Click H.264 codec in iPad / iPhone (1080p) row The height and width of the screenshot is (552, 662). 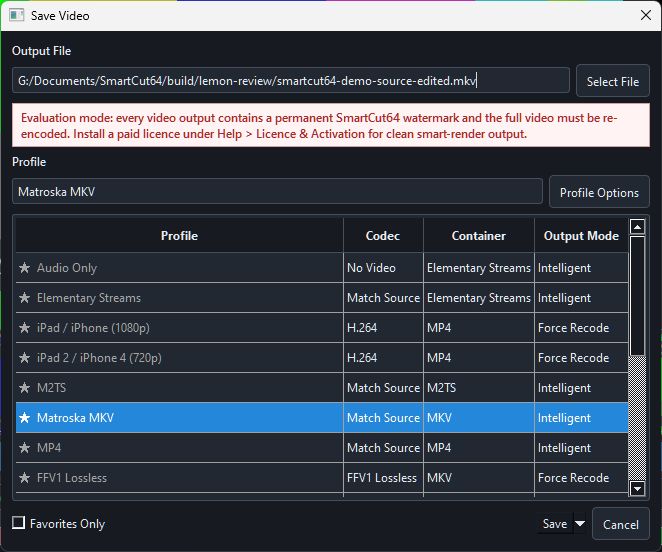pos(383,328)
